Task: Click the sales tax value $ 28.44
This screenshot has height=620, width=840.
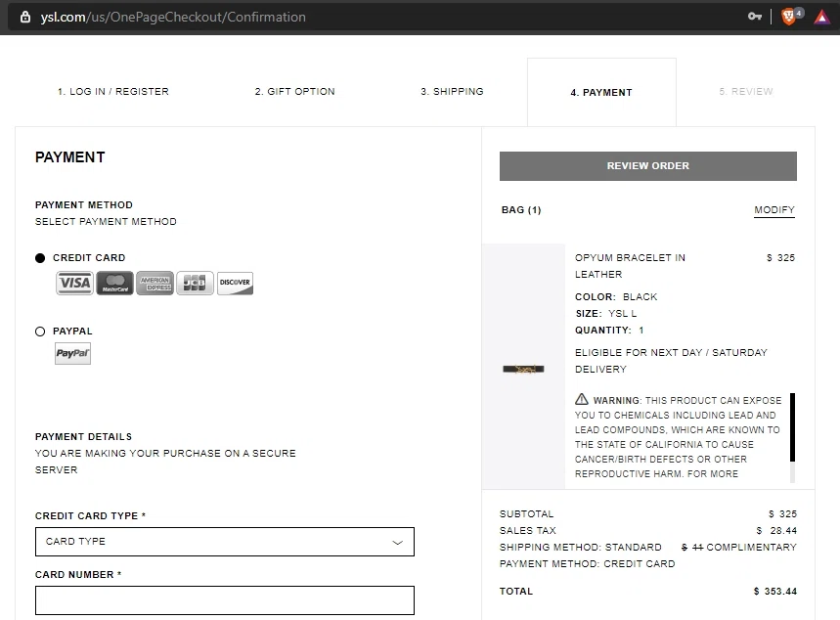Action: pyautogui.click(x=776, y=530)
